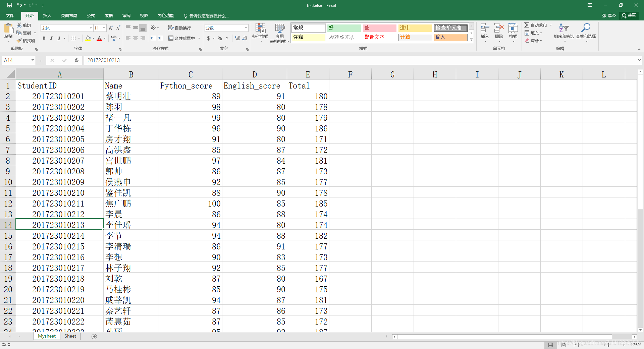Viewport: 644px width, 349px height.
Task: Cut selection with 剪切
Action: click(24, 25)
